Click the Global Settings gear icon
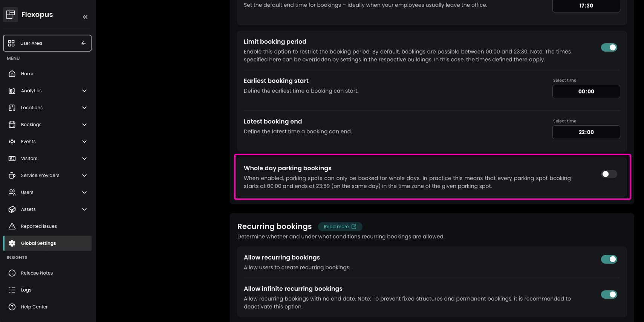Screen dimensions: 644x322 tap(12, 243)
